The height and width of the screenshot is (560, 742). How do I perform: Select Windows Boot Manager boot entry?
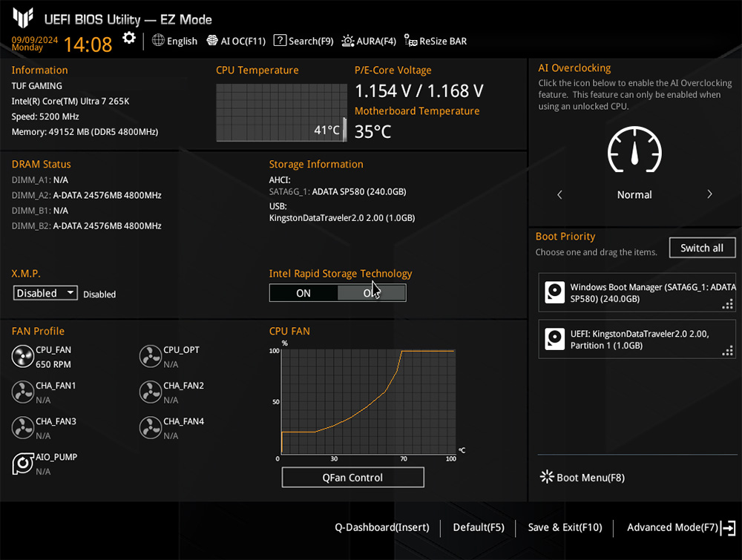click(637, 293)
